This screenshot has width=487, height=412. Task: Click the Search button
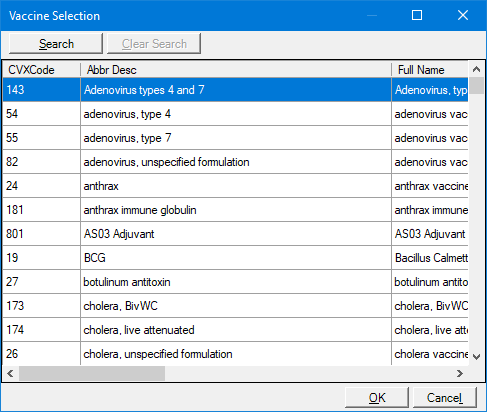coord(56,44)
